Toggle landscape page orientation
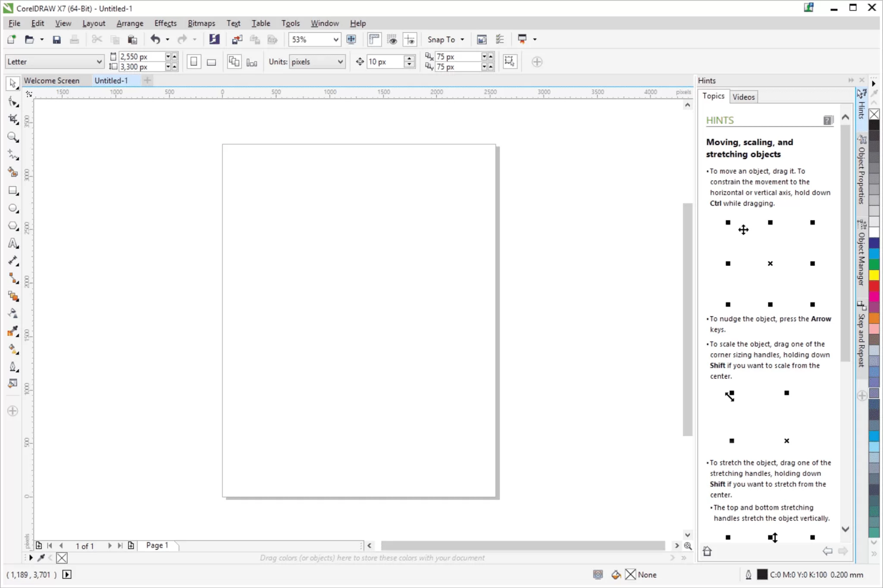The image size is (883, 588). pyautogui.click(x=211, y=62)
